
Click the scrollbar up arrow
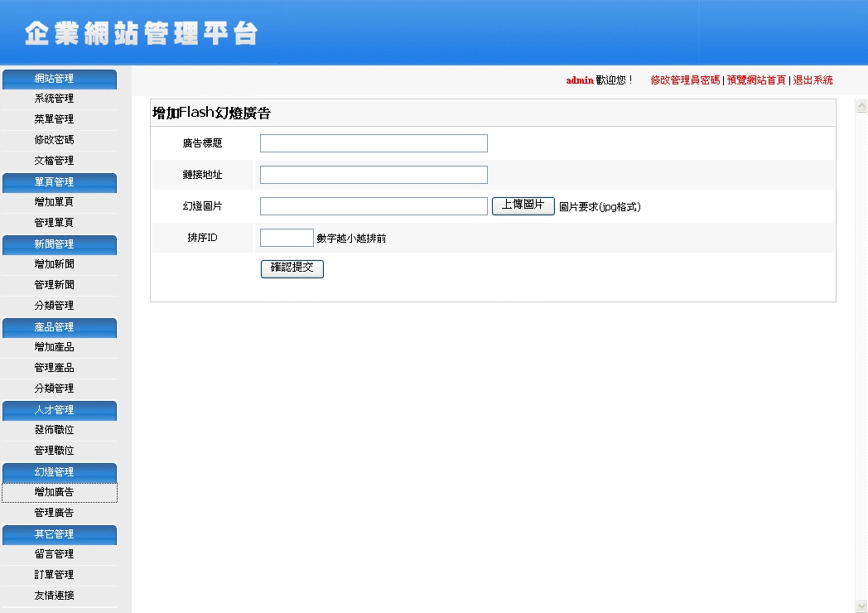(x=861, y=106)
